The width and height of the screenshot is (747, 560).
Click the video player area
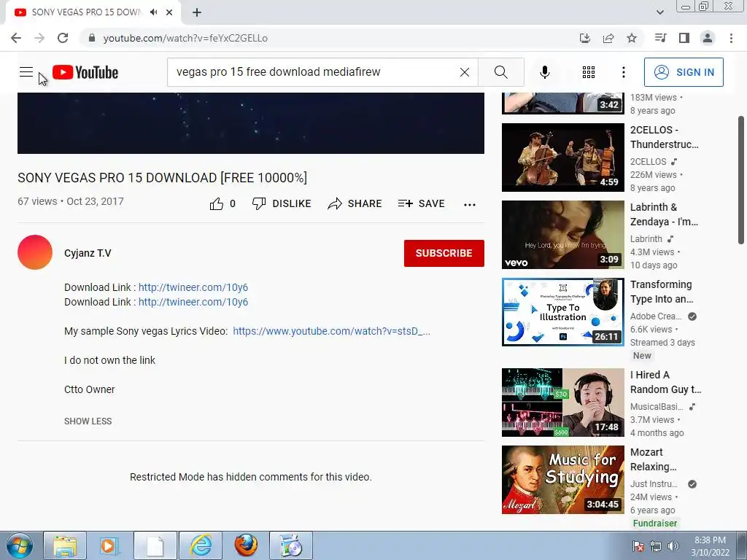click(251, 123)
